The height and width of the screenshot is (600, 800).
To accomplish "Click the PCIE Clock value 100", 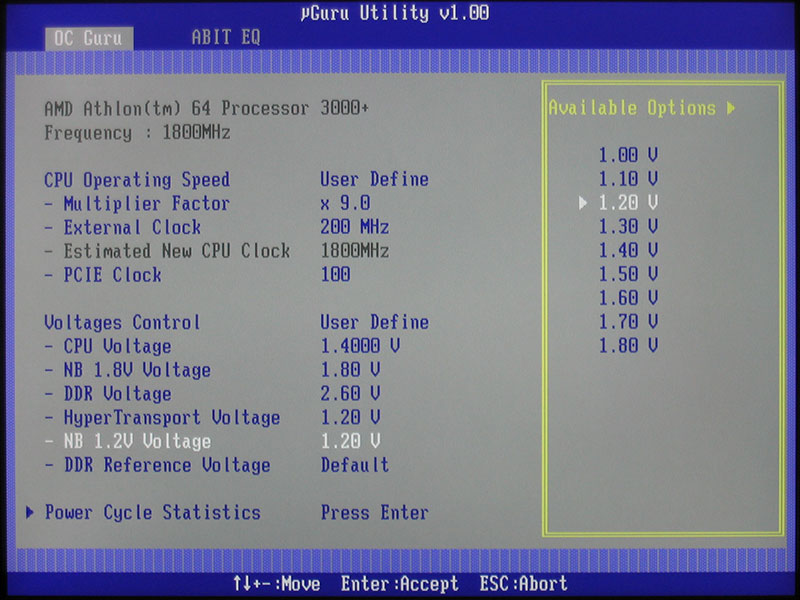I will click(335, 274).
